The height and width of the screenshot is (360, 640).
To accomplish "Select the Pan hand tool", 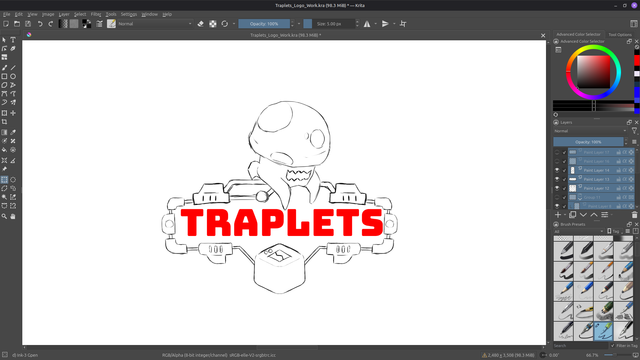I will click(13, 216).
